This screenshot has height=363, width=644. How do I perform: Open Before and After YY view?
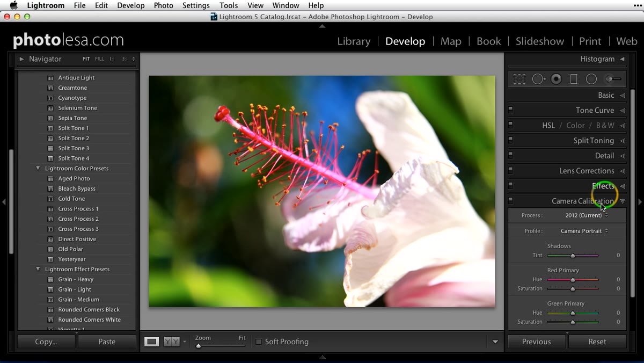(x=172, y=342)
